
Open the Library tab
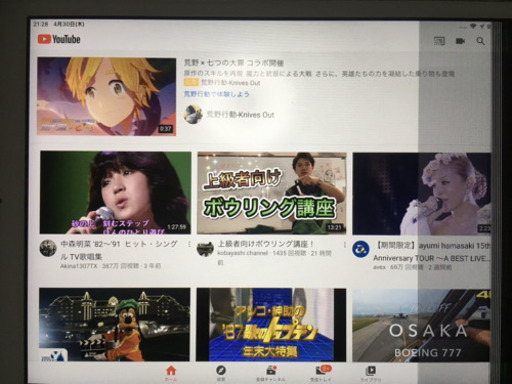point(371,373)
